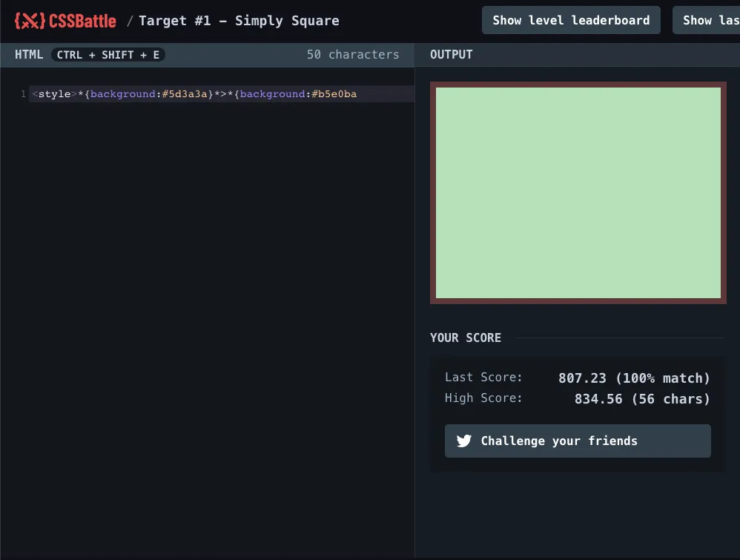This screenshot has width=740, height=560.
Task: Click the Twitter bird icon
Action: coord(463,441)
